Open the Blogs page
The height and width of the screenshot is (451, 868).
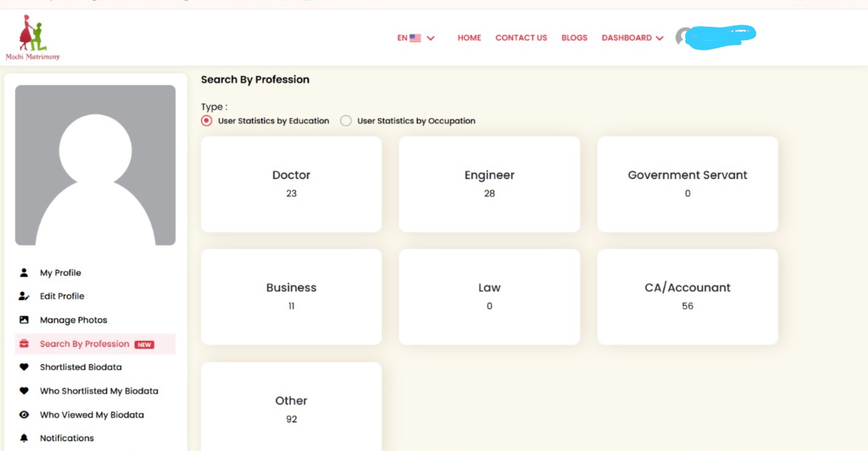(x=574, y=38)
